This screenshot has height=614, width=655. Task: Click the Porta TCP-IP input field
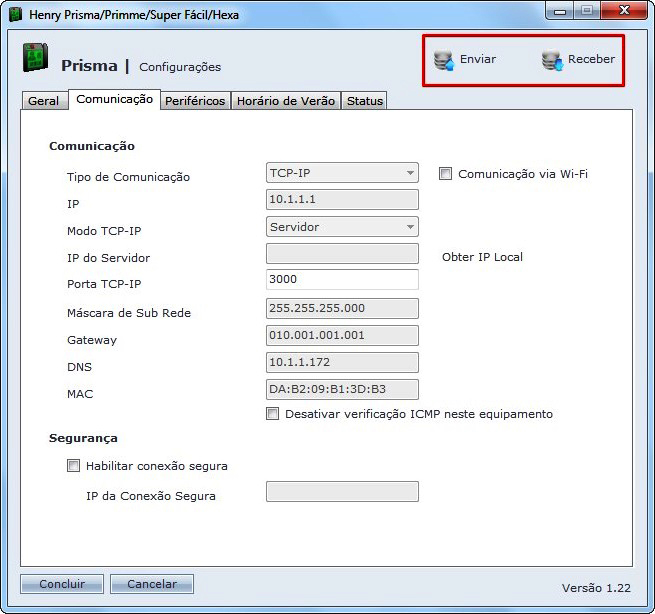click(x=342, y=280)
